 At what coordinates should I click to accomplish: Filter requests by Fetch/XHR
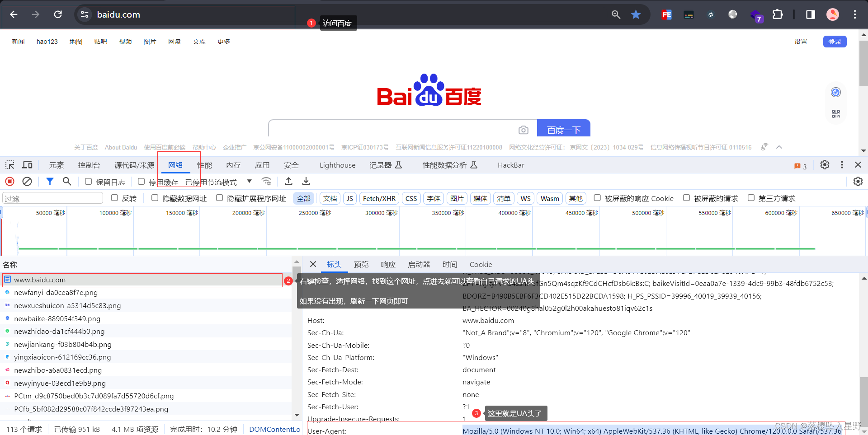point(379,198)
